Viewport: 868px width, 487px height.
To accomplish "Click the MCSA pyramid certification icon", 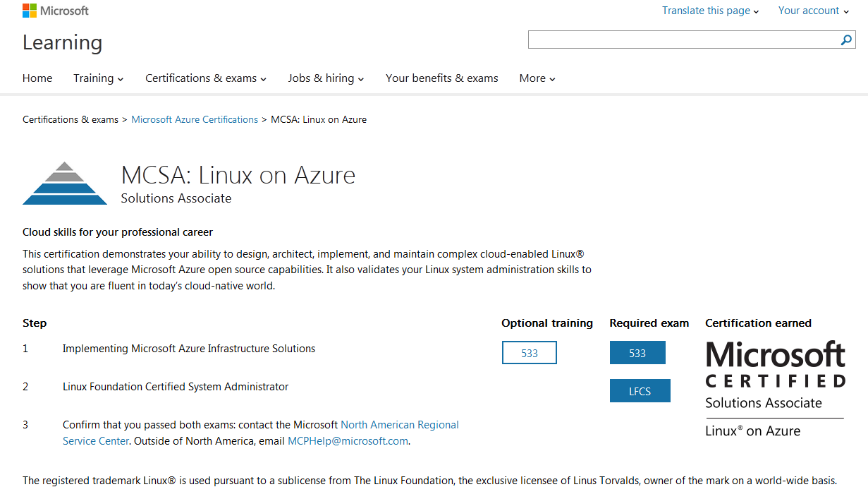I will (x=65, y=184).
